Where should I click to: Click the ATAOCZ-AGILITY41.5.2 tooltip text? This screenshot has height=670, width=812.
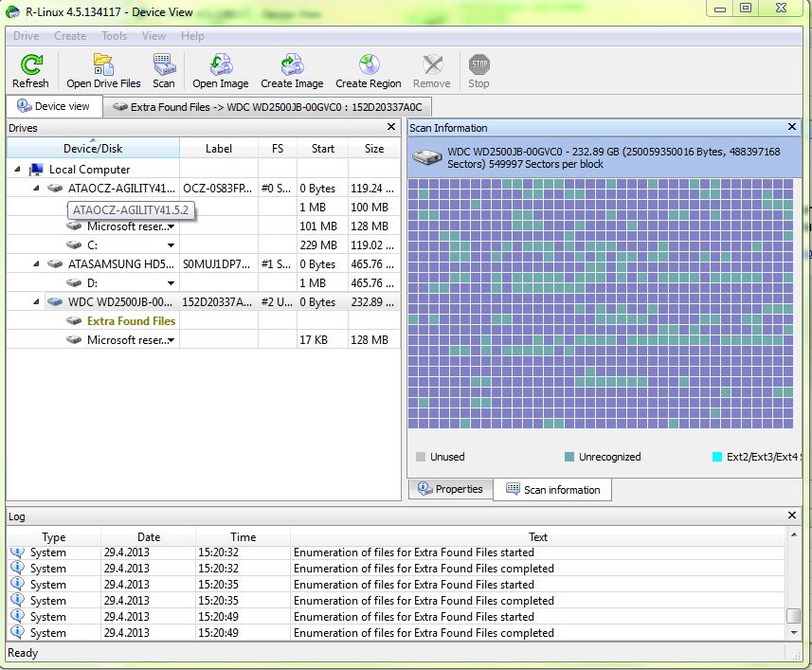[x=131, y=210]
